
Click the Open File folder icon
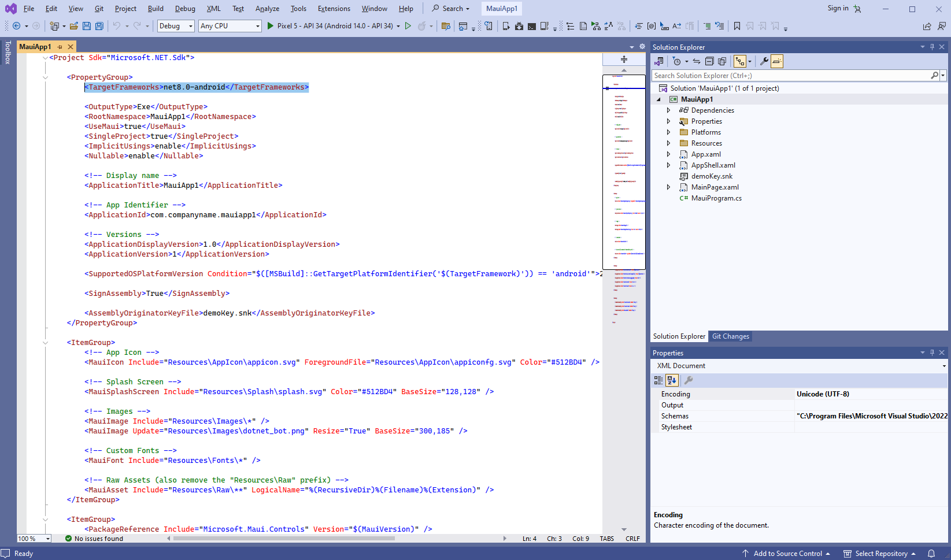74,26
